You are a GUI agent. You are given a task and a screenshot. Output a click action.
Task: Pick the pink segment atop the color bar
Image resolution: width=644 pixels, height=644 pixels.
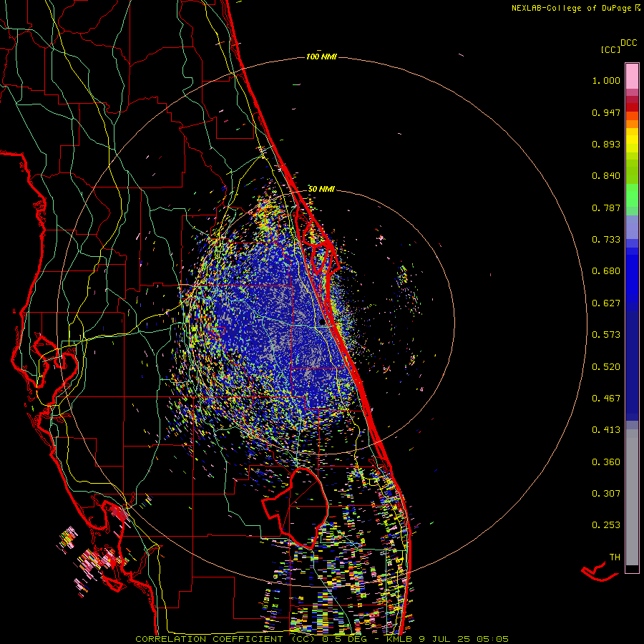click(x=632, y=77)
